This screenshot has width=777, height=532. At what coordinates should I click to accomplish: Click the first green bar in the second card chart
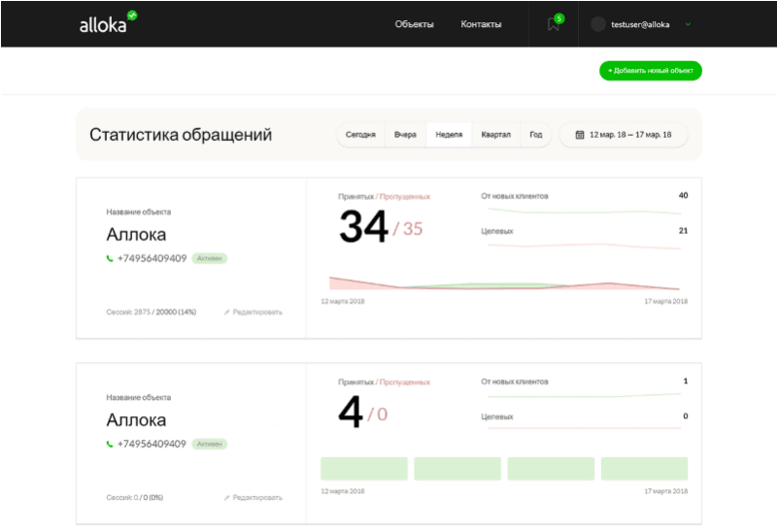point(363,469)
